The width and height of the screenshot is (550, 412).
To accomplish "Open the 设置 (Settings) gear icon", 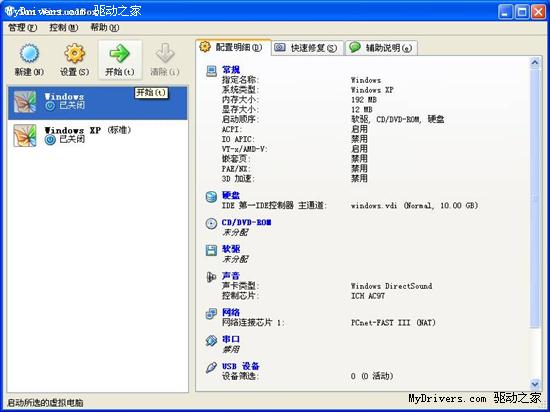I will click(74, 54).
